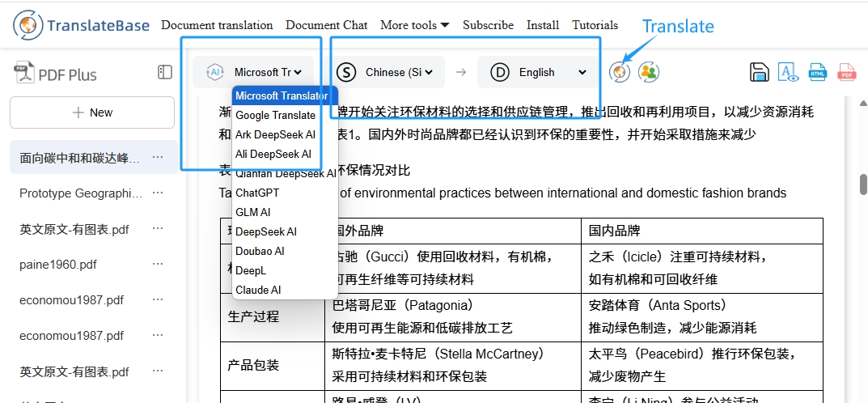Open the English target language dropdown

(552, 72)
